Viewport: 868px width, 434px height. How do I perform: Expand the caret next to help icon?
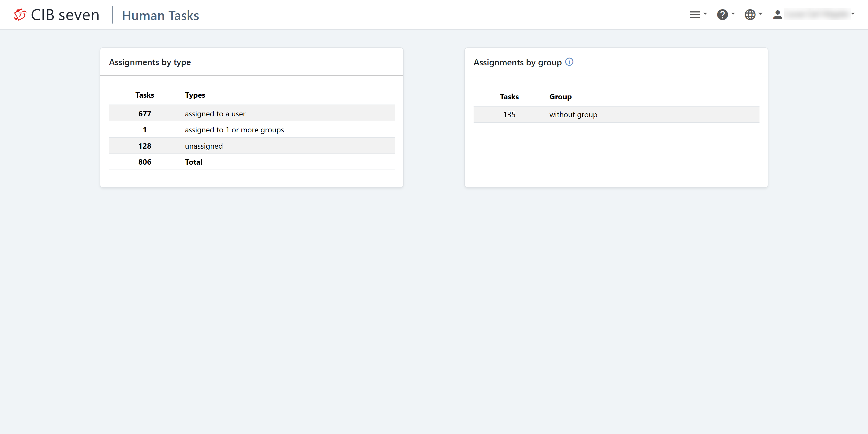pos(733,14)
